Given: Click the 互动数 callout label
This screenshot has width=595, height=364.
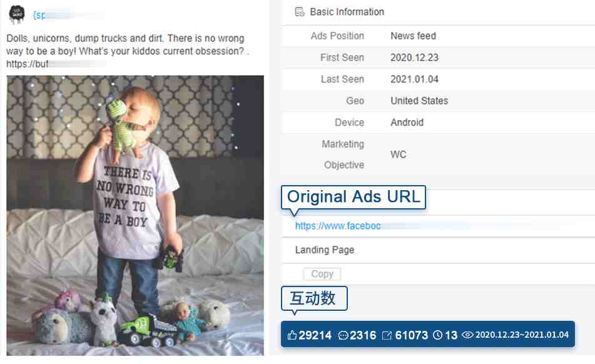Looking at the screenshot, I should (314, 298).
